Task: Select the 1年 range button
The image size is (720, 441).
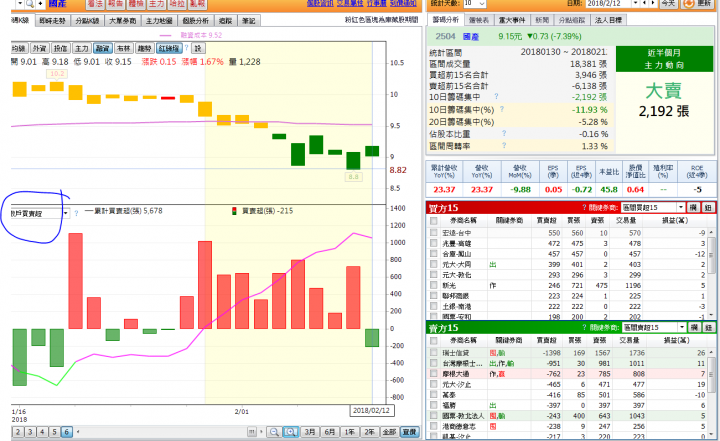Action: pos(350,432)
